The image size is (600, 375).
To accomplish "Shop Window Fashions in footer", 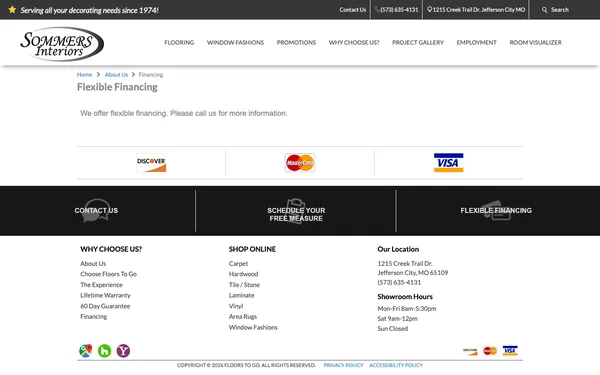I will (x=253, y=327).
